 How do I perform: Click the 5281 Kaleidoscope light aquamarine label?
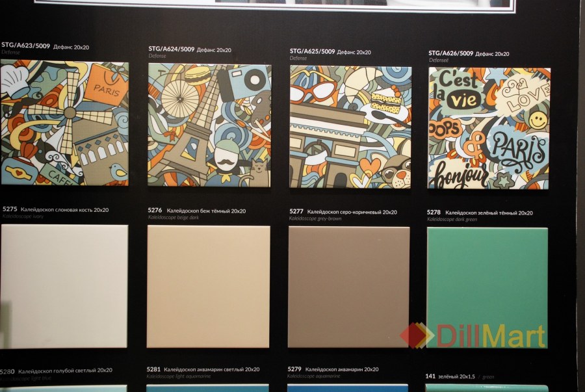203,371
